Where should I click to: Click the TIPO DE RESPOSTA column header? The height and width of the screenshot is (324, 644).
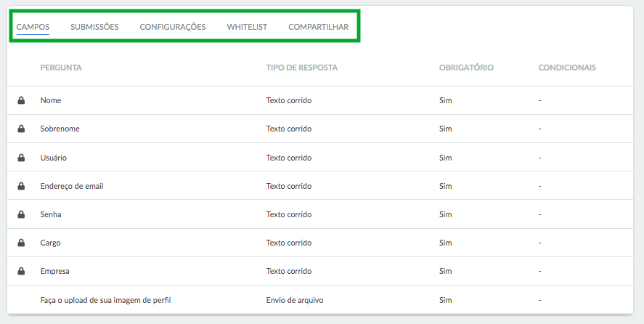[302, 68]
